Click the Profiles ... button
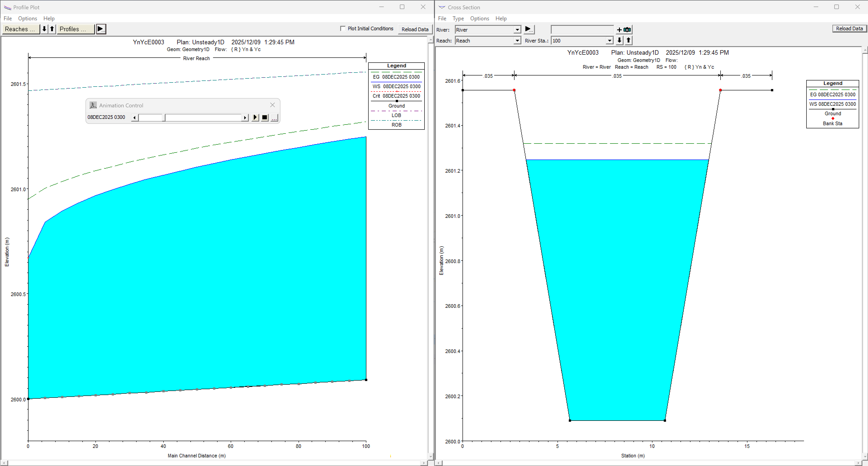This screenshot has width=868, height=466. pos(76,29)
